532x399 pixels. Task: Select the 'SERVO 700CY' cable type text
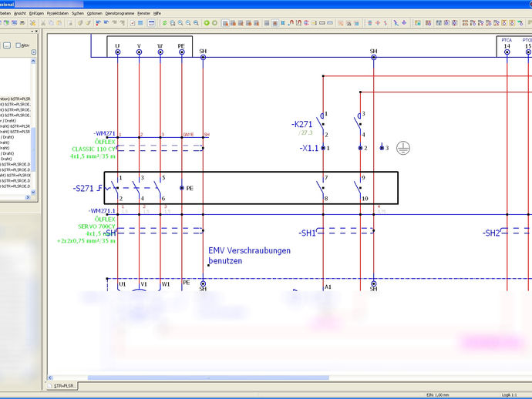(96, 226)
